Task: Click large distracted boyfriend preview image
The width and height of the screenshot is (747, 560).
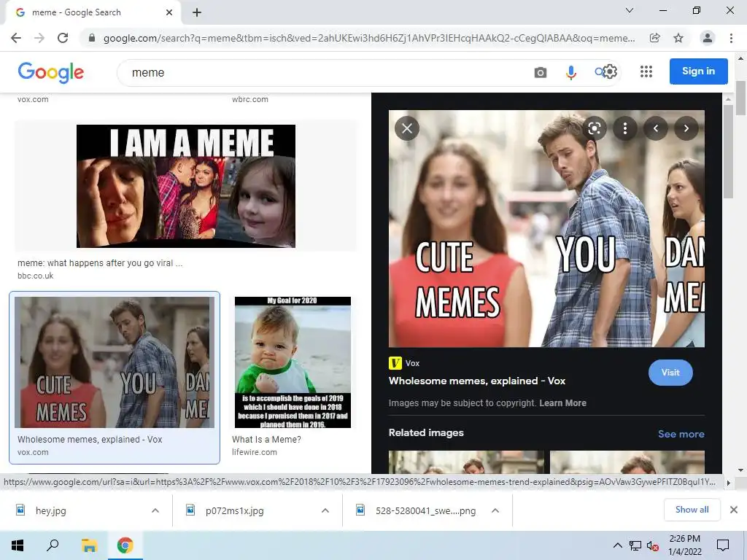Action: point(546,228)
